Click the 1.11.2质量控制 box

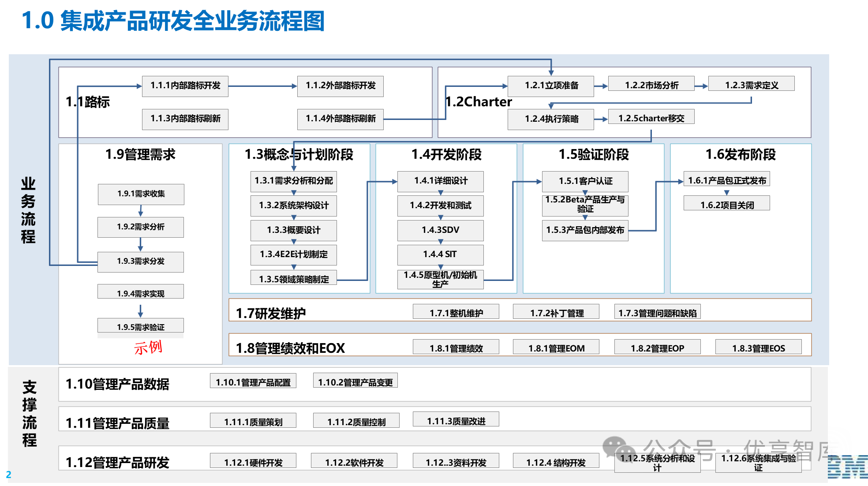pos(355,422)
